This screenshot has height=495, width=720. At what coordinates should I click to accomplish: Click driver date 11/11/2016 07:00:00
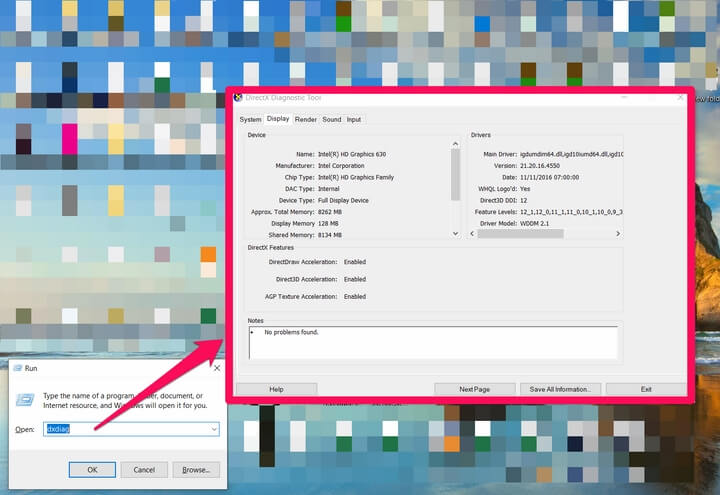(x=550, y=177)
